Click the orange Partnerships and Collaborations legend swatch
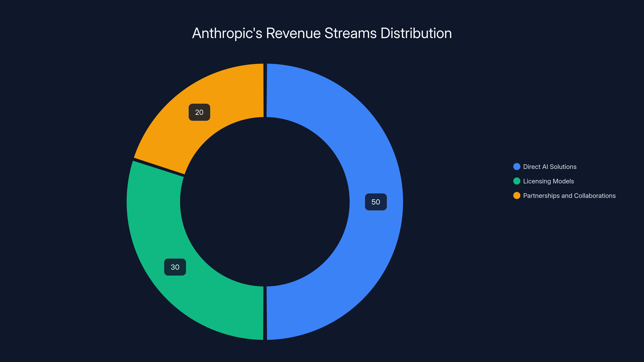 [x=516, y=196]
